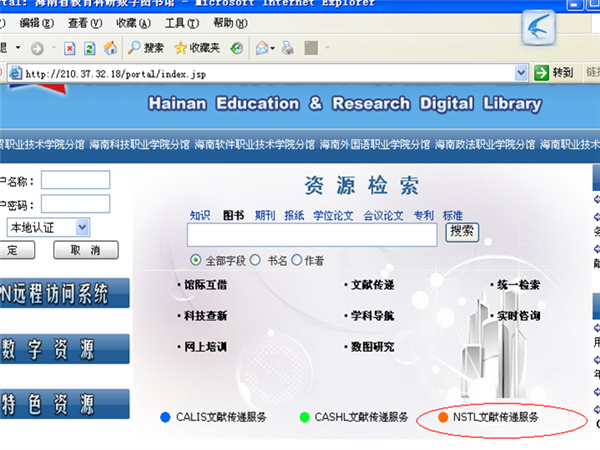
Task: Open the 学科导航 link
Action: [x=372, y=316]
